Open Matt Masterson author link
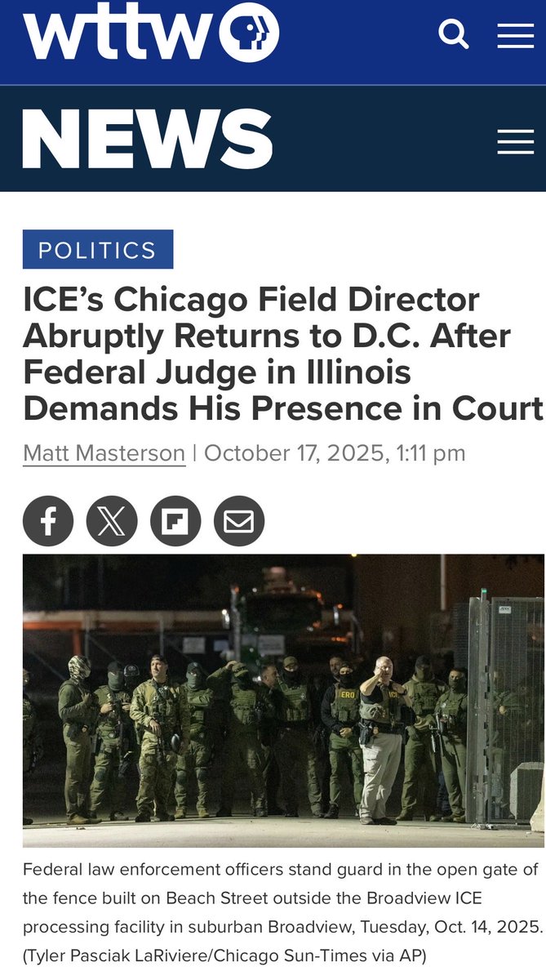The image size is (546, 980). [104, 452]
